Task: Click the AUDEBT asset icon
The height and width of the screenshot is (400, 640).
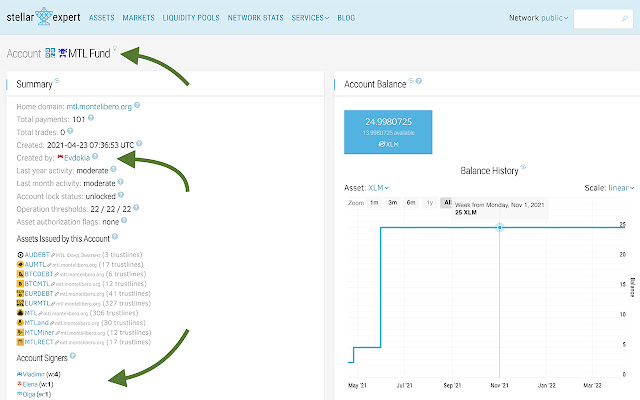Action: [20, 255]
